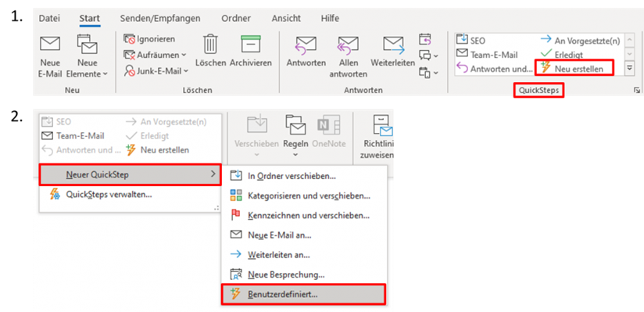Screen dimensions: 644x312
Task: Select Neuer QuickStep menu entry
Action: point(131,174)
